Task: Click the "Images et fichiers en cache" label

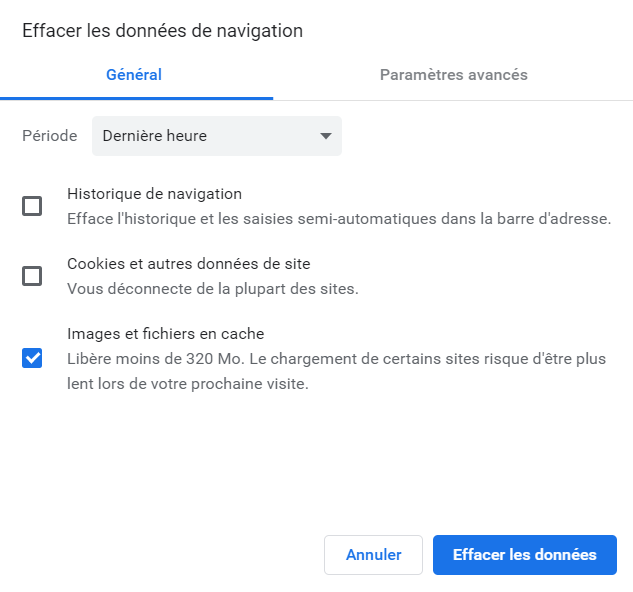Action: (165, 334)
